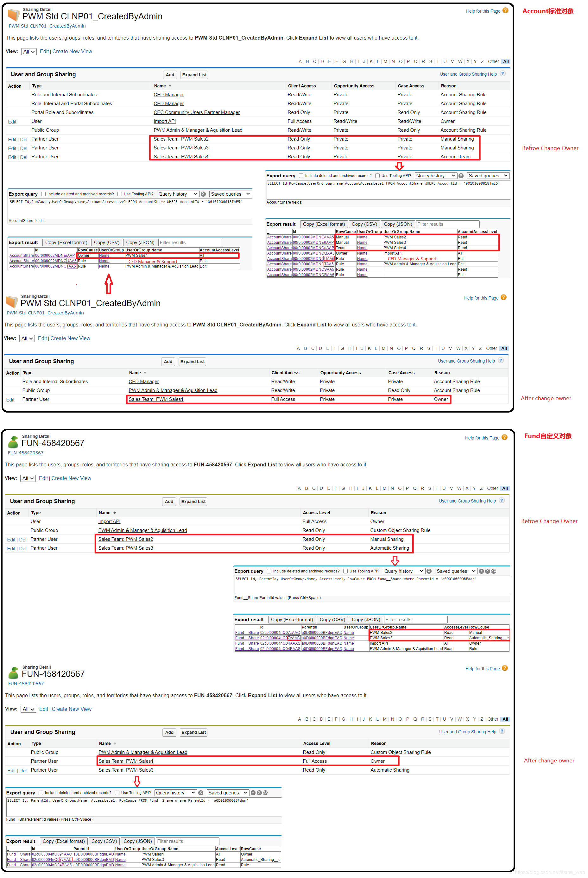Open CEC Community Users Partner Manager link
The height and width of the screenshot is (878, 588).
click(x=197, y=112)
